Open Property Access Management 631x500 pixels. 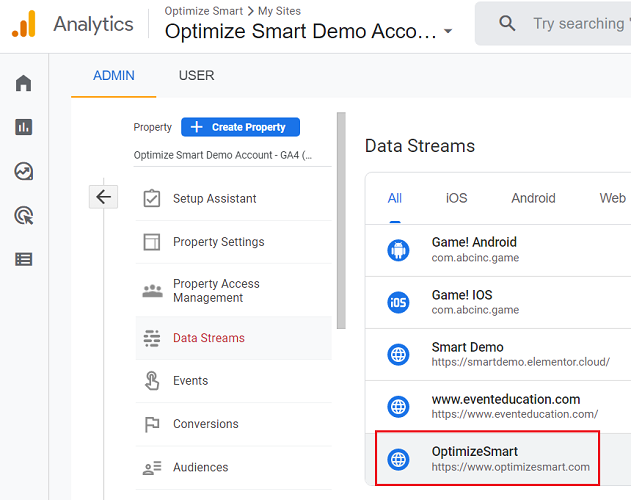click(x=233, y=291)
